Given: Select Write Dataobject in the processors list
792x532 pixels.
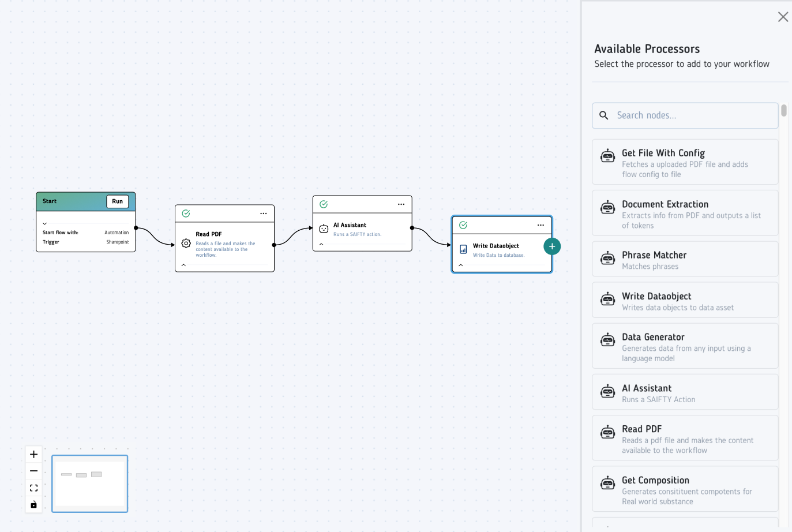Looking at the screenshot, I should click(685, 300).
